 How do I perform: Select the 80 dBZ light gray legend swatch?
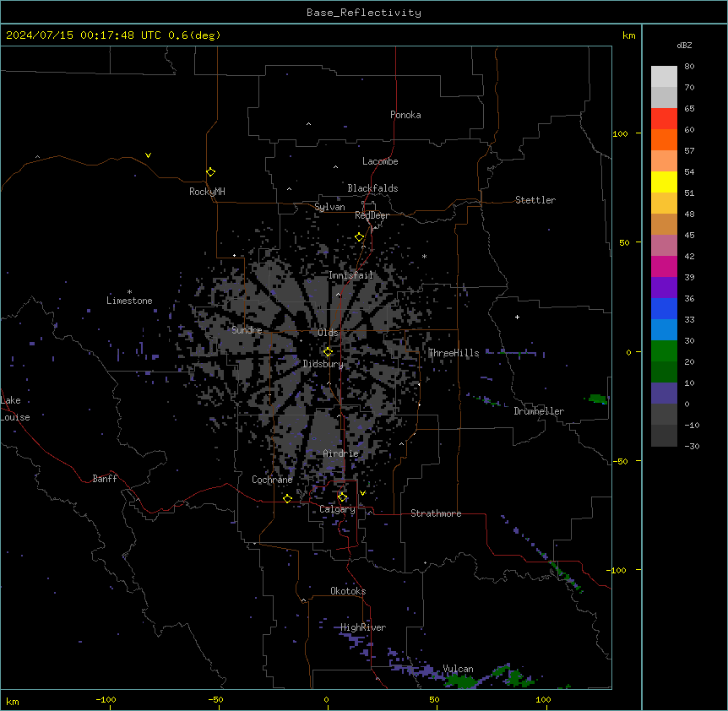tap(664, 76)
